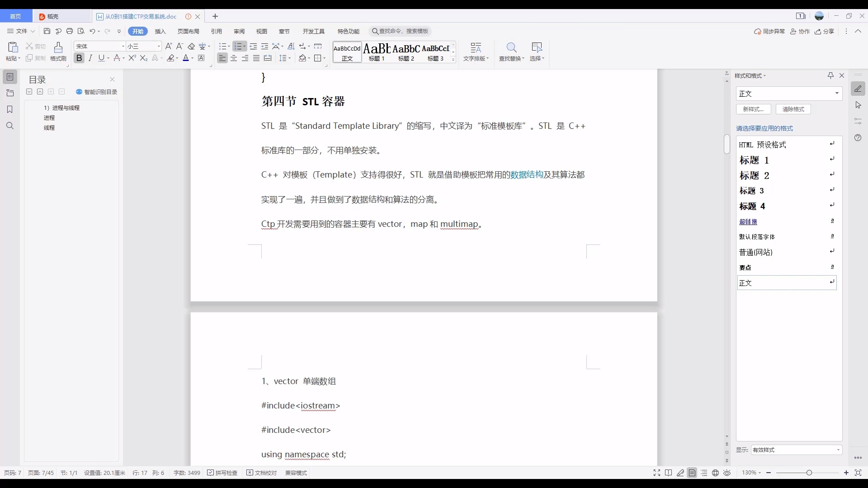Image resolution: width=868 pixels, height=488 pixels.
Task: Increase font size with A+ icon
Action: tap(169, 46)
